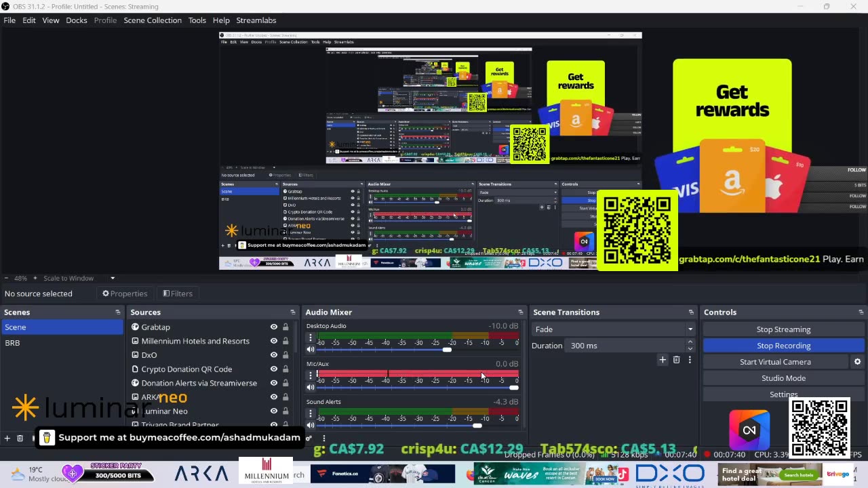
Task: Remove transition with the trash icon
Action: 676,360
